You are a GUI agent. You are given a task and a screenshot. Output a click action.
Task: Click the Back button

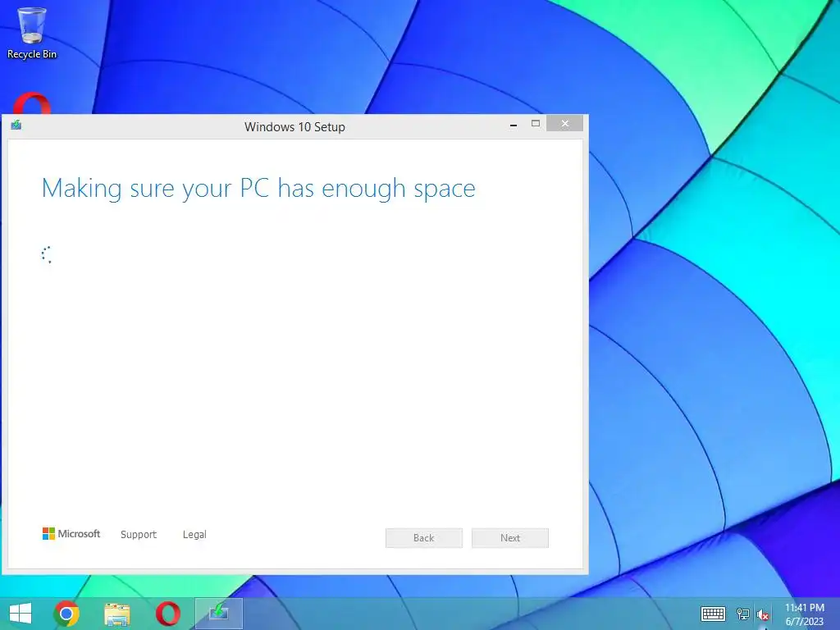[424, 538]
